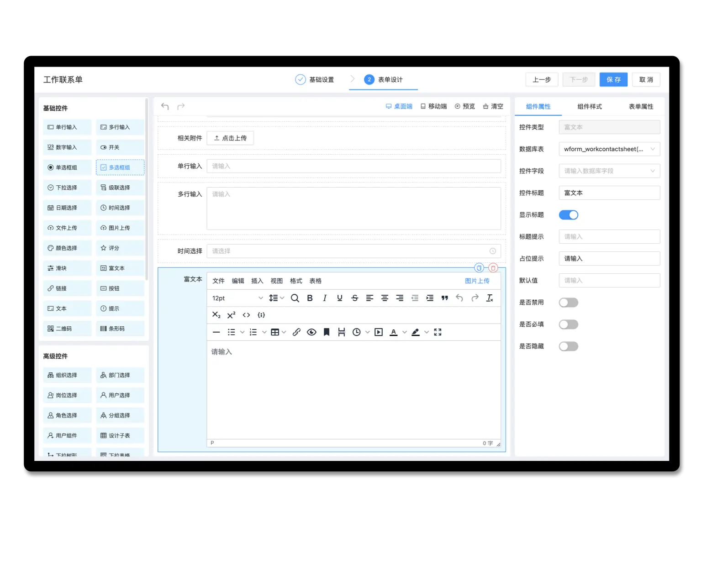Copy the selected rich text component
This screenshot has width=728, height=564.
click(479, 268)
